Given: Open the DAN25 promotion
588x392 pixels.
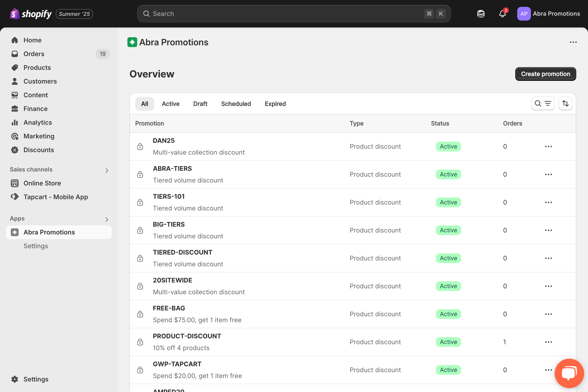Looking at the screenshot, I should point(164,140).
